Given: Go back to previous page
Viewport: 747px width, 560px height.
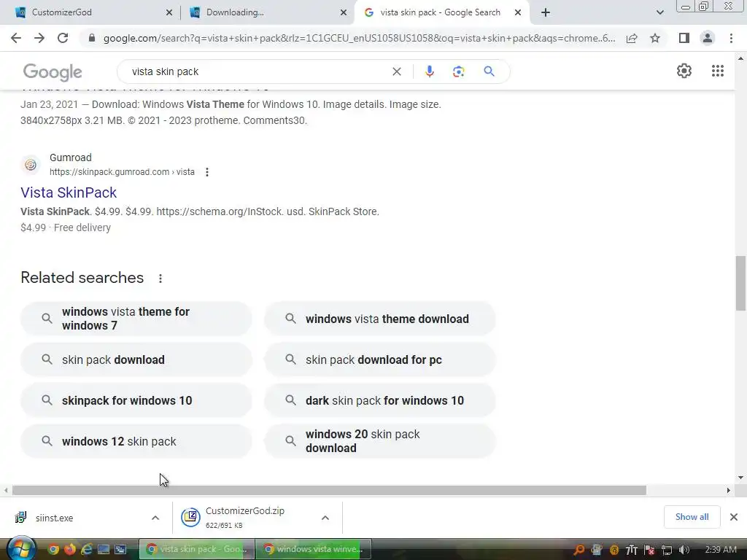Looking at the screenshot, I should click(16, 38).
